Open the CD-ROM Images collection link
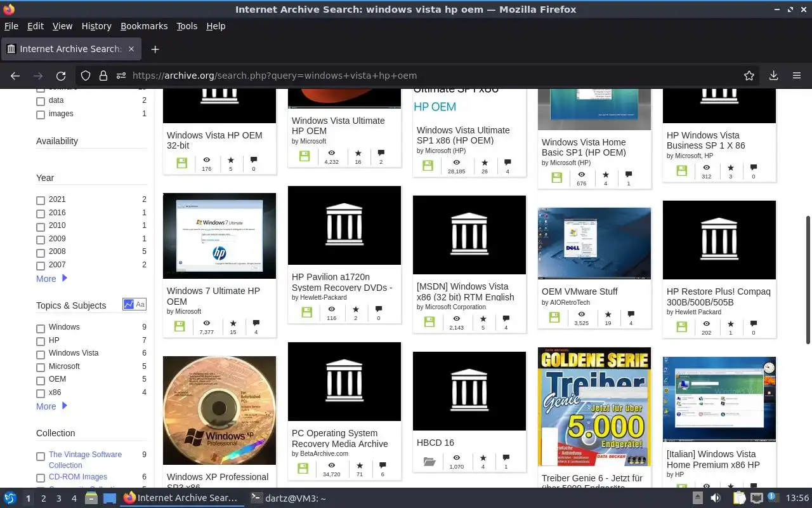 (78, 477)
